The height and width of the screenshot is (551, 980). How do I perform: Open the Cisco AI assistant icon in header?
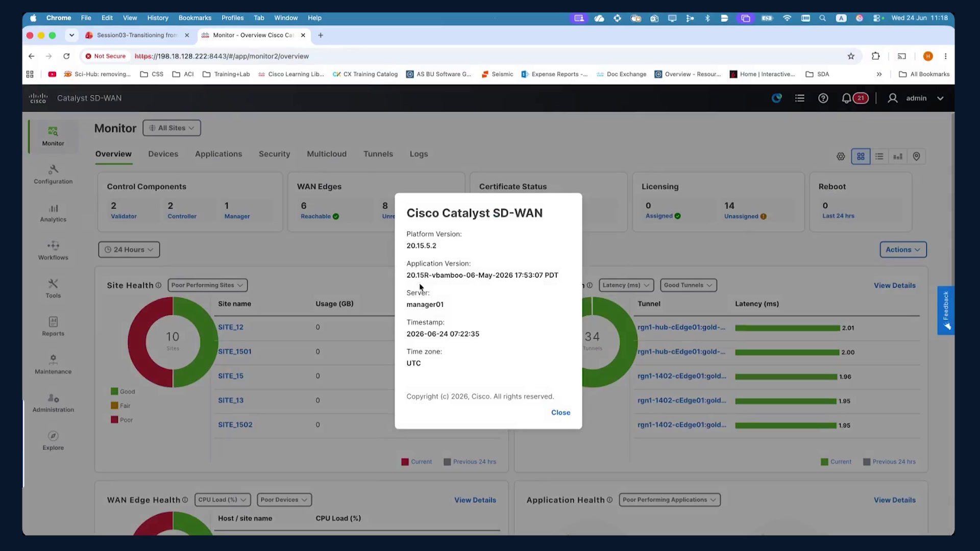tap(776, 98)
